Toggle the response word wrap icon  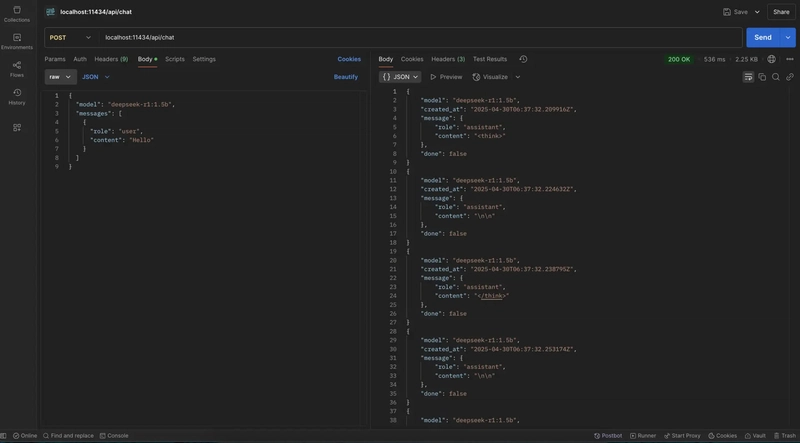(x=748, y=77)
